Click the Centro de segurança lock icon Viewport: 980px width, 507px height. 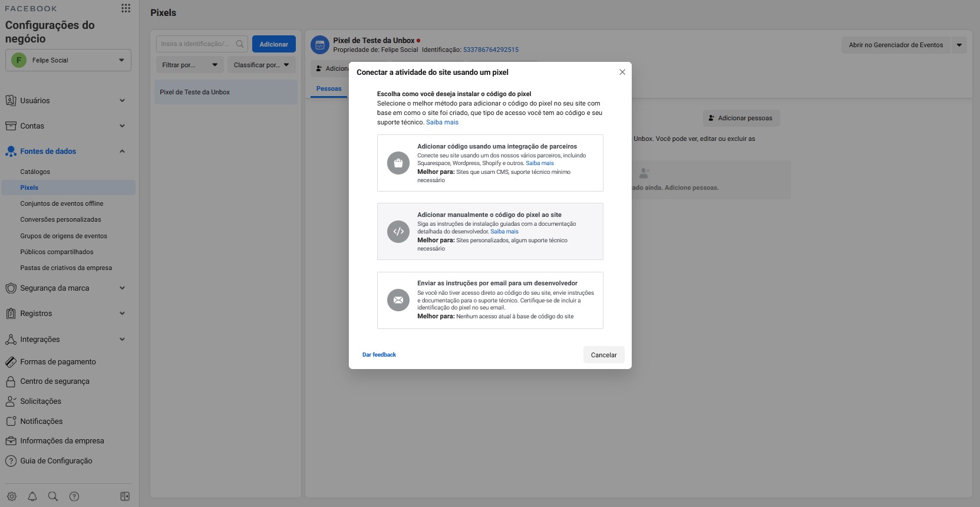click(11, 381)
